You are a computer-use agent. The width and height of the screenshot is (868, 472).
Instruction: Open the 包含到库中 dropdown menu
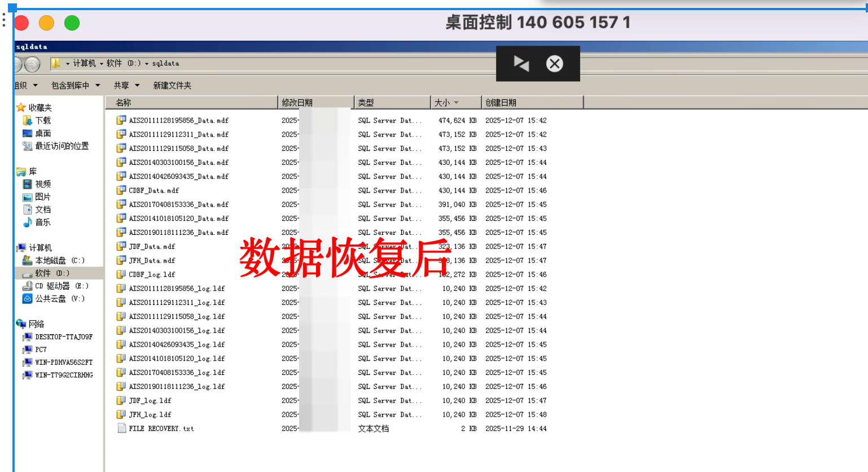[x=75, y=85]
